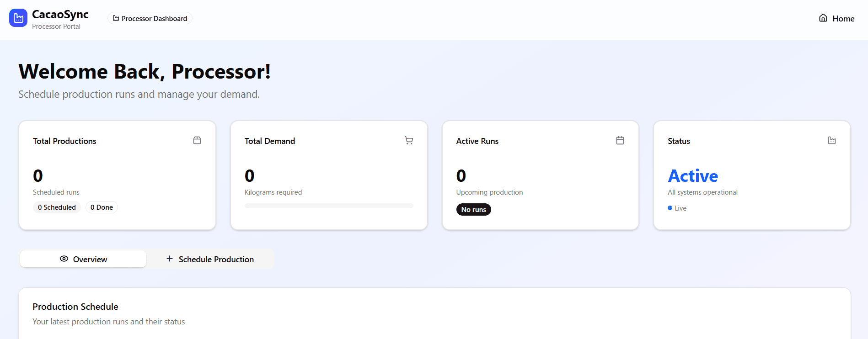This screenshot has width=868, height=339.
Task: Click the blue Live status dot
Action: [670, 208]
